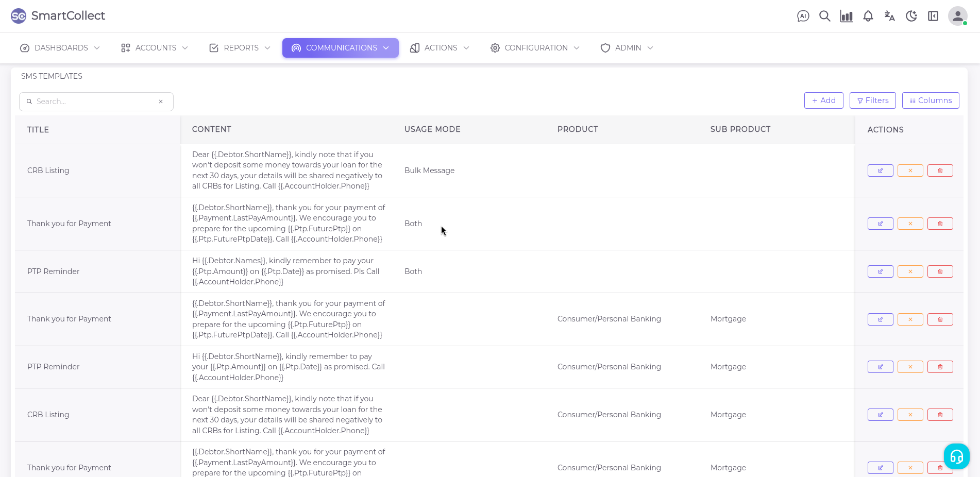980x477 pixels.
Task: Open the Dashboards dropdown menu
Action: pos(60,48)
